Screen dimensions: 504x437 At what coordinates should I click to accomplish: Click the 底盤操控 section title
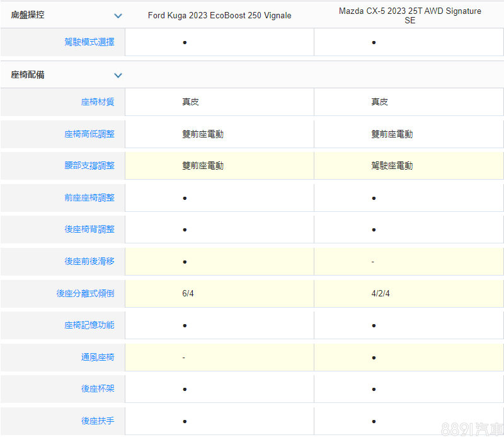click(28, 15)
